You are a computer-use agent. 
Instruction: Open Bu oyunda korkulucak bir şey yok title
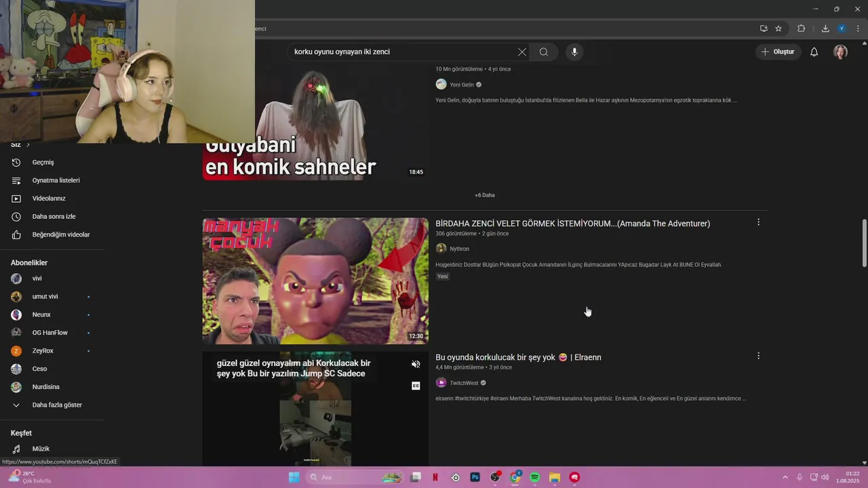click(x=518, y=357)
